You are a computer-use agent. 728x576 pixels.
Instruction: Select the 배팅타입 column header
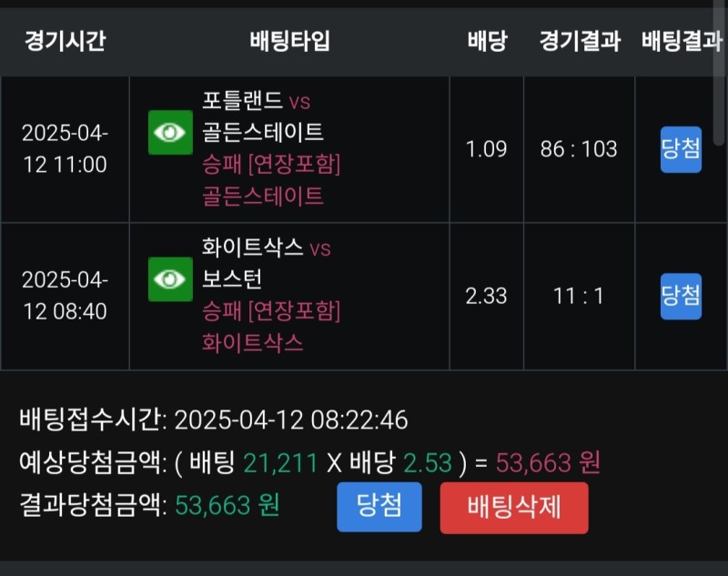289,42
